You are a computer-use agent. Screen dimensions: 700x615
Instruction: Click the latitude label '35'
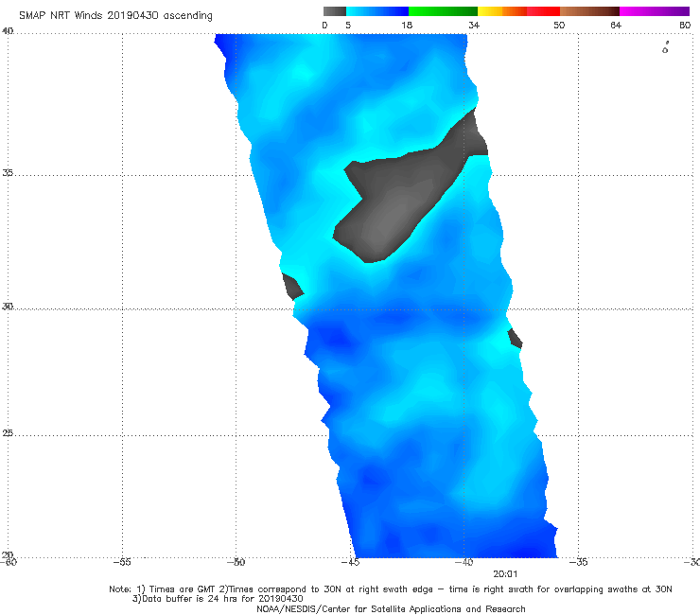coord(8,172)
